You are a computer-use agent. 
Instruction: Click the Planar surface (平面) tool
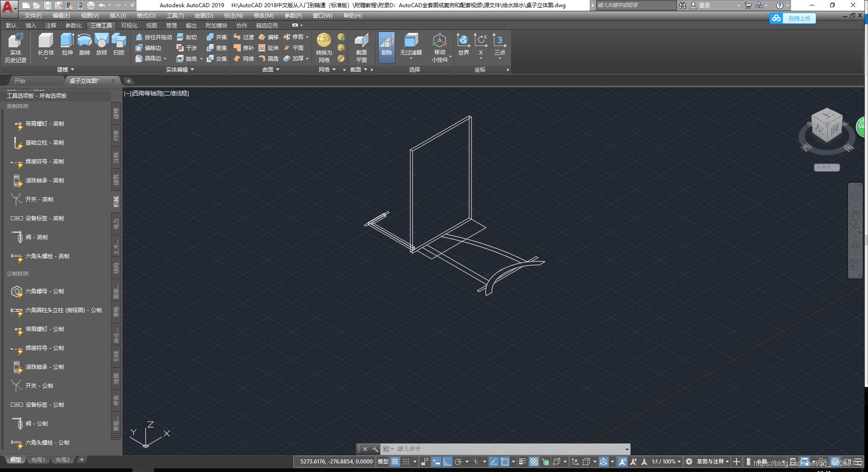point(294,48)
